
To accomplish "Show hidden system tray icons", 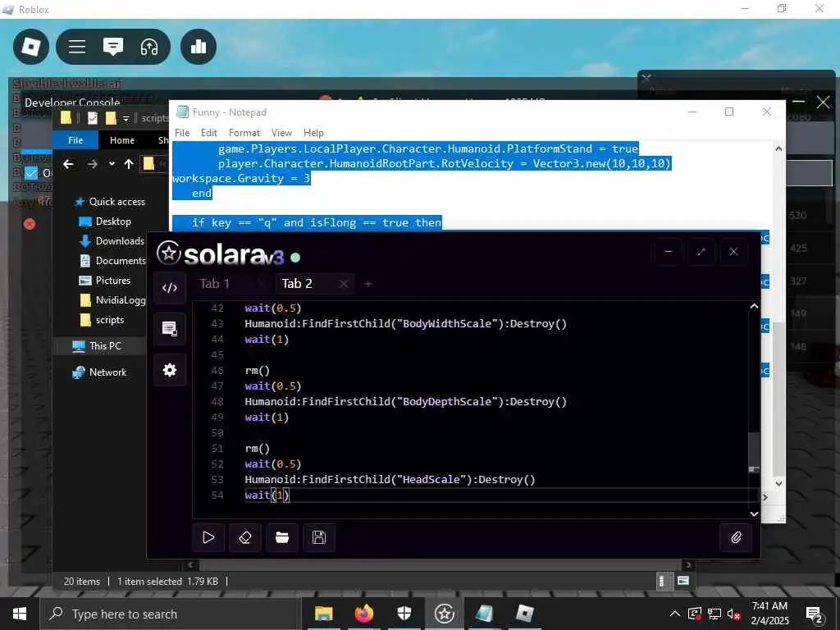I will 675,614.
